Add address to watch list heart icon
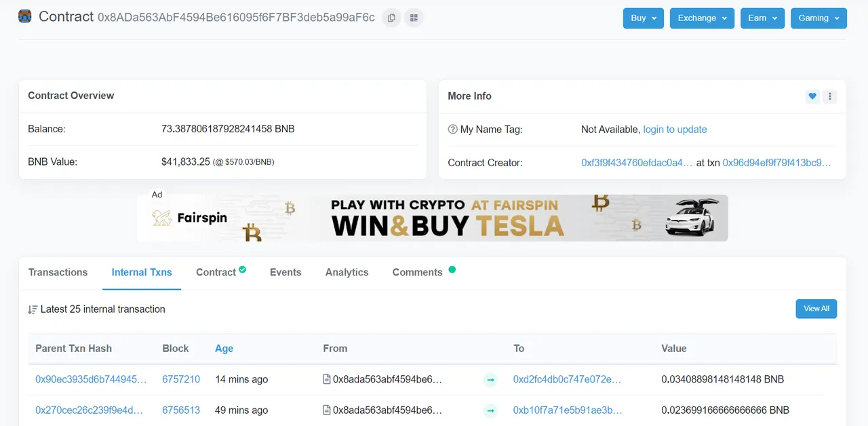Screen dimensions: 868x426 pyautogui.click(x=812, y=96)
